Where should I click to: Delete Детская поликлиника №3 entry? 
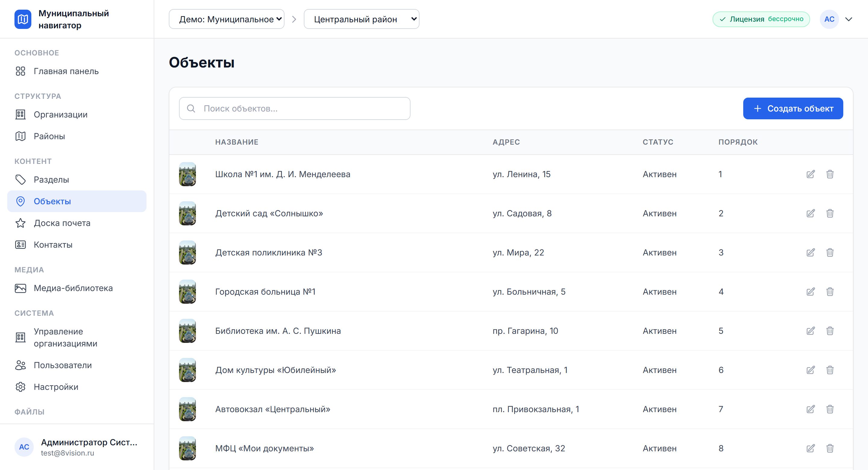tap(830, 252)
